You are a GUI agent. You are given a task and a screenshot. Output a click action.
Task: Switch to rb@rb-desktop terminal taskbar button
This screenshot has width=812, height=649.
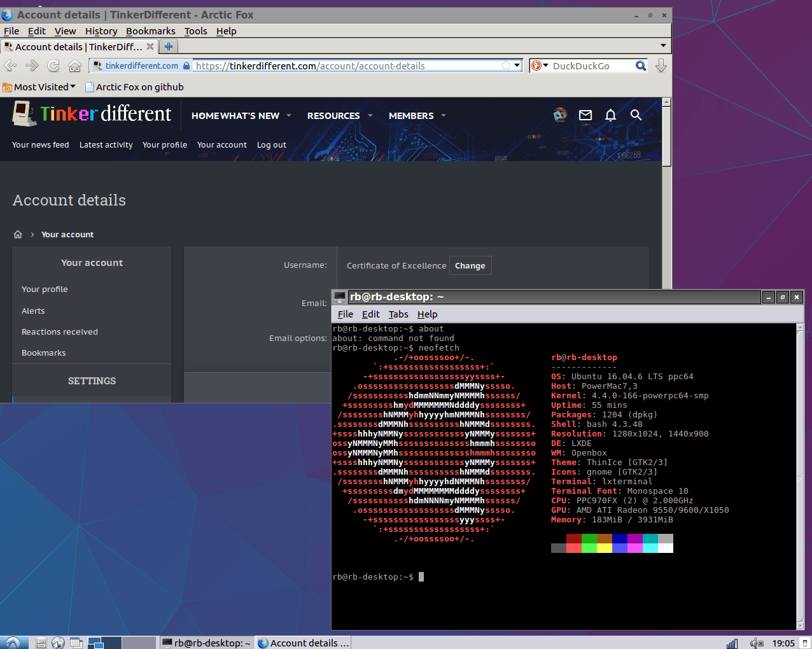click(206, 643)
